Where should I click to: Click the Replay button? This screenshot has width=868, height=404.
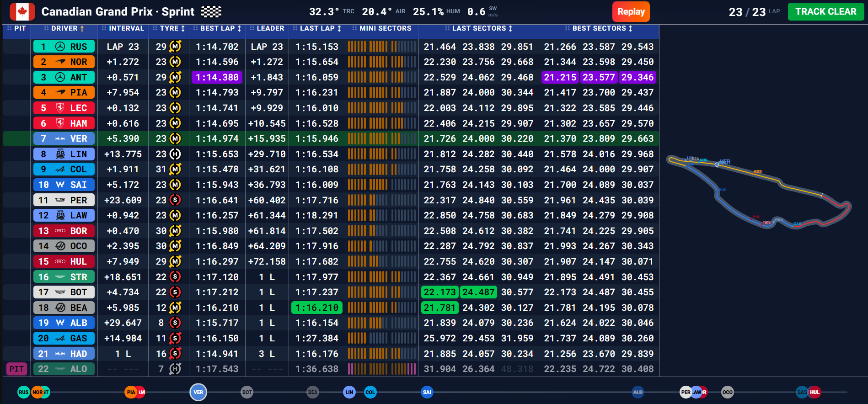(631, 12)
